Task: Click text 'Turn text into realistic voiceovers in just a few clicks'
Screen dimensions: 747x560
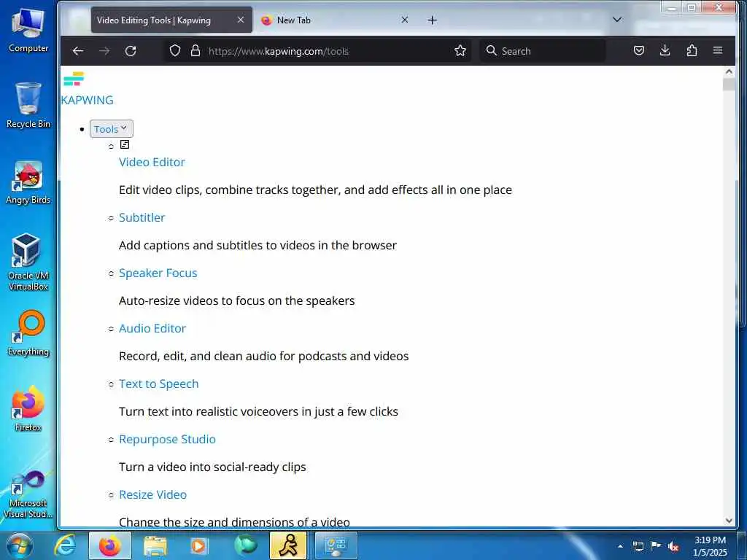Action: click(x=259, y=411)
